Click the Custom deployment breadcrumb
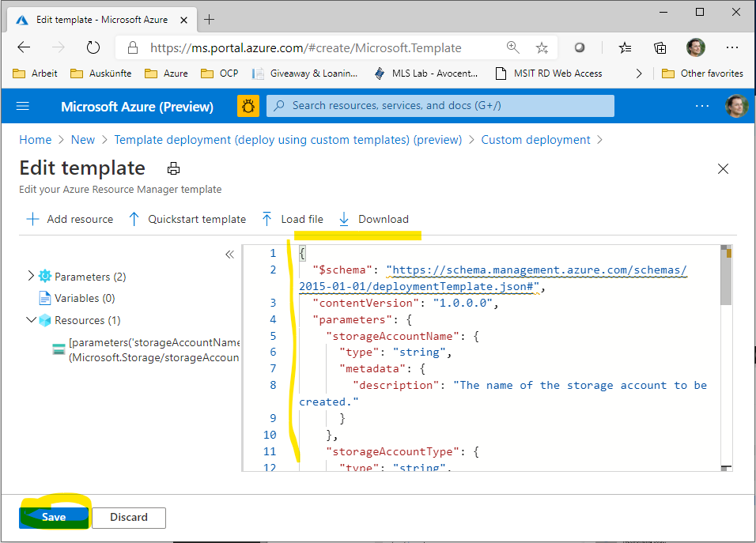This screenshot has height=543, width=756. coord(535,139)
